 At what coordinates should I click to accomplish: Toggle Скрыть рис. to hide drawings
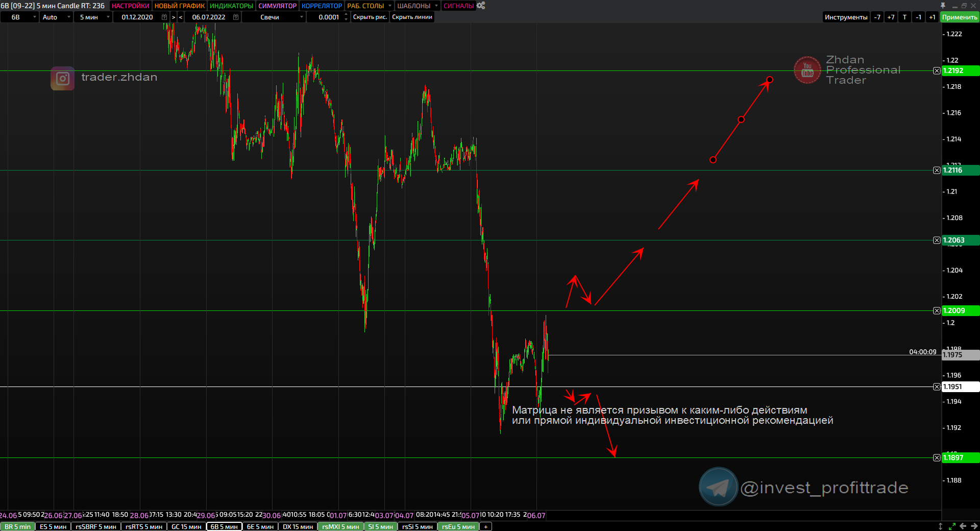(x=370, y=17)
